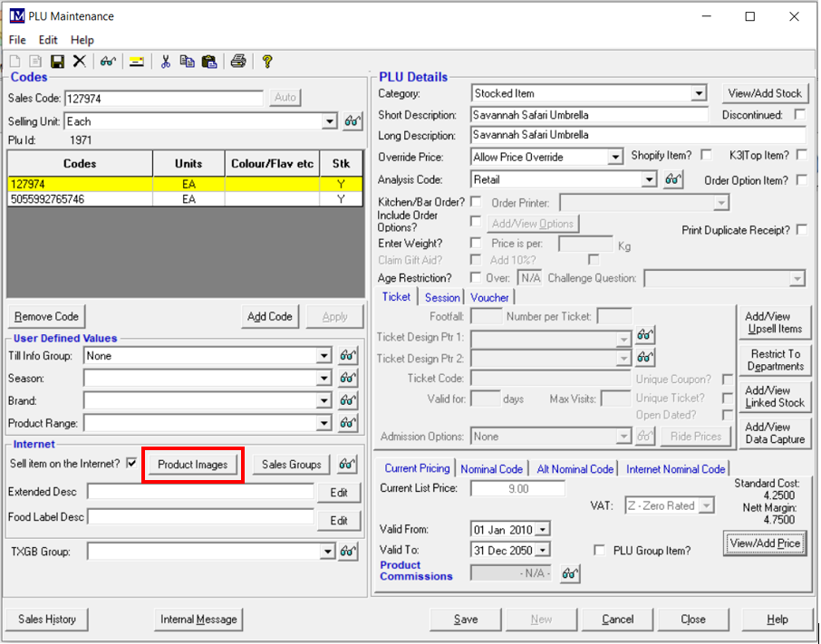Untick Sell item on the Internet checkbox
The width and height of the screenshot is (821, 644).
pos(132,464)
